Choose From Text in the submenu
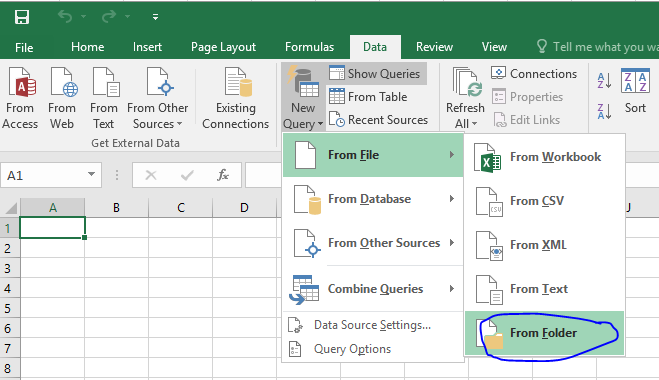 (545, 289)
